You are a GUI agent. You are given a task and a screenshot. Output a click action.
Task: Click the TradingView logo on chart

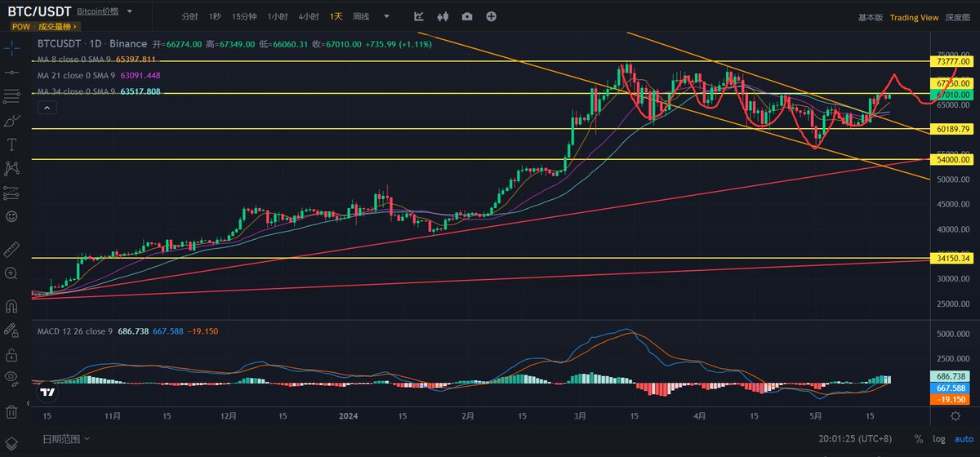(47, 391)
